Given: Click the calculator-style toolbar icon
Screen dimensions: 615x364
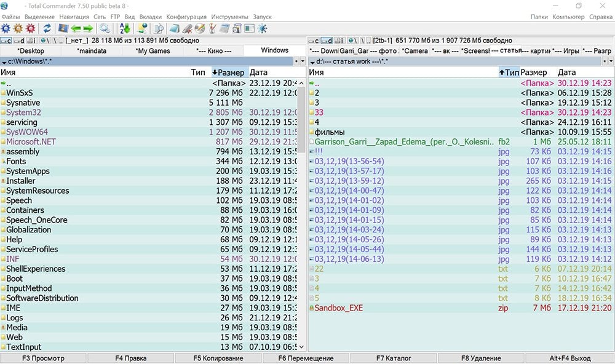Looking at the screenshot, I should 225,28.
